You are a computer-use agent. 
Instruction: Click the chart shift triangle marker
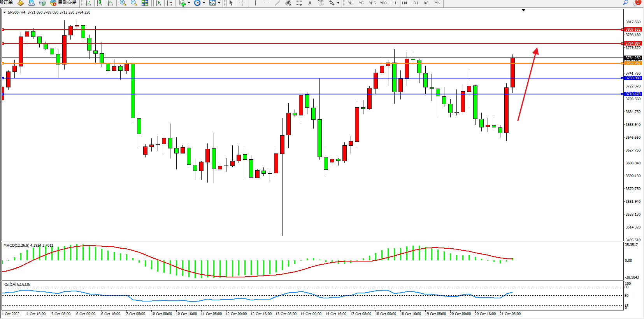[523, 10]
